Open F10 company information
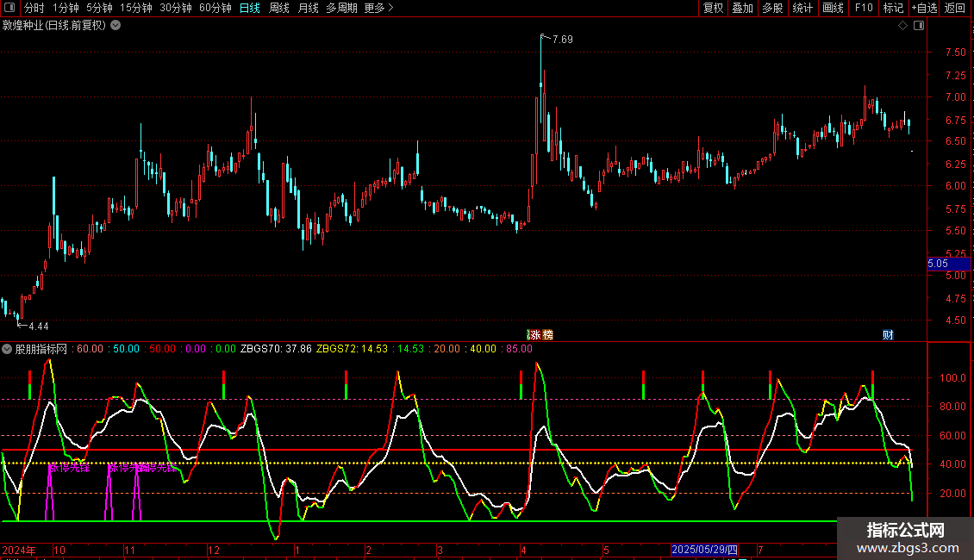The width and height of the screenshot is (974, 560). tap(864, 8)
